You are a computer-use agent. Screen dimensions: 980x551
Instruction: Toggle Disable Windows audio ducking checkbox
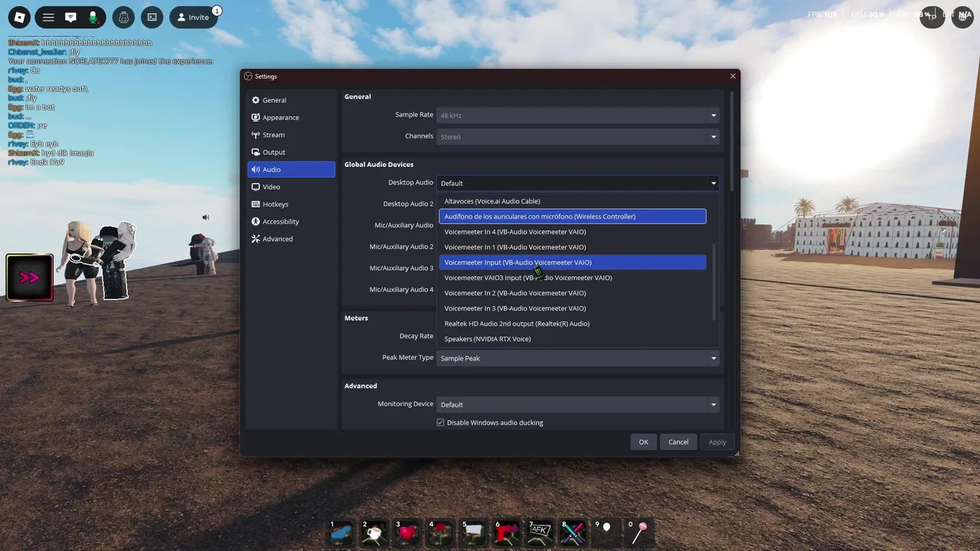click(x=440, y=422)
